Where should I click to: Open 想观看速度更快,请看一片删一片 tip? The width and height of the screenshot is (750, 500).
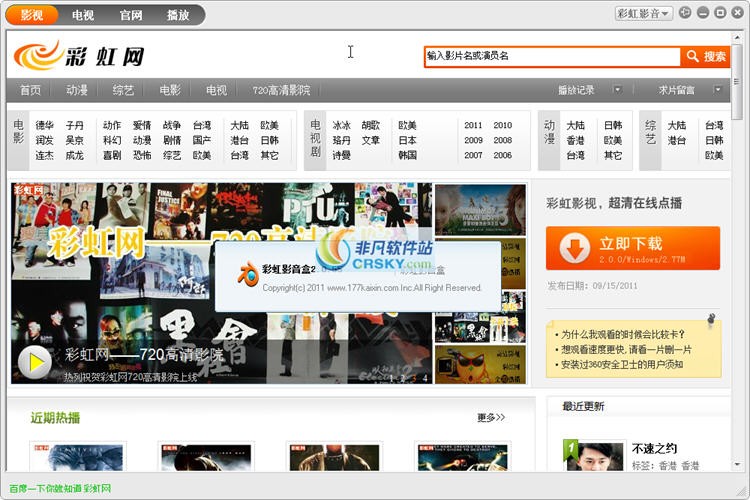point(626,349)
